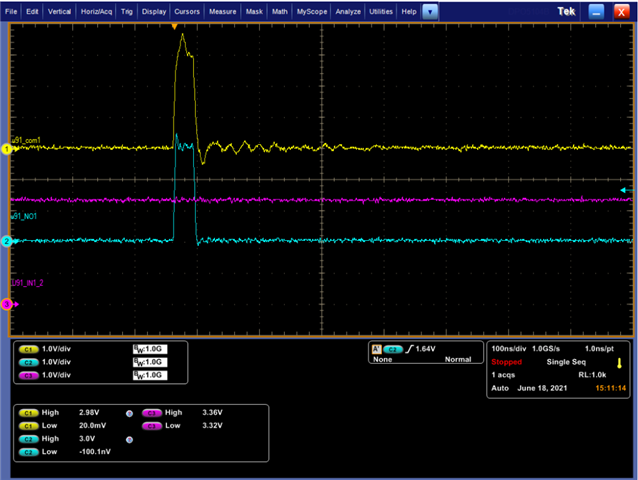Image resolution: width=638 pixels, height=480 pixels.
Task: Click the June 18, 2021 date text
Action: 542,388
